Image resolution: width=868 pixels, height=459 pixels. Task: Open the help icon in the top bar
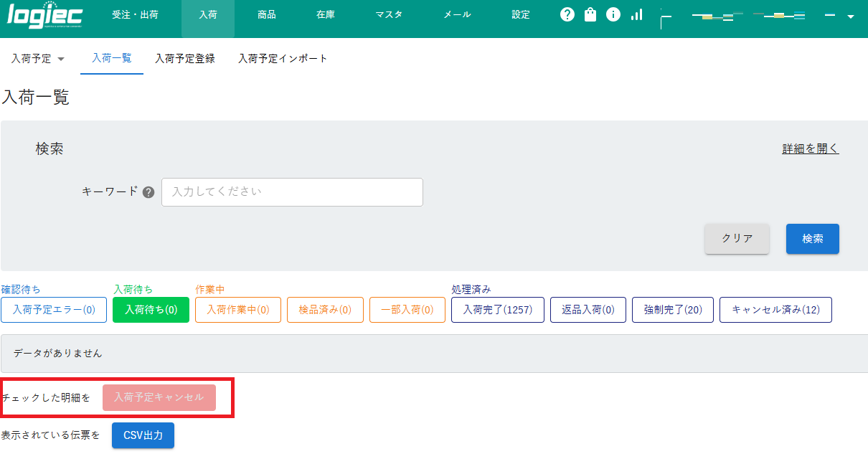567,14
